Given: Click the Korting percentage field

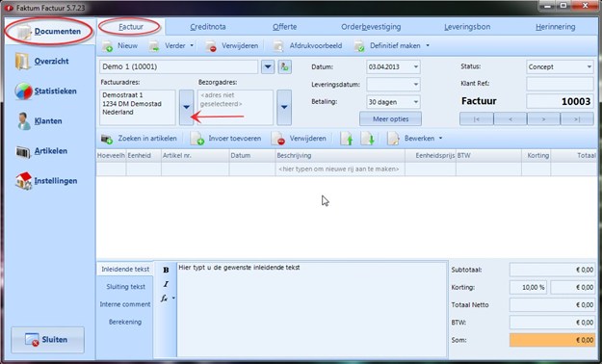Looking at the screenshot, I should coord(528,287).
